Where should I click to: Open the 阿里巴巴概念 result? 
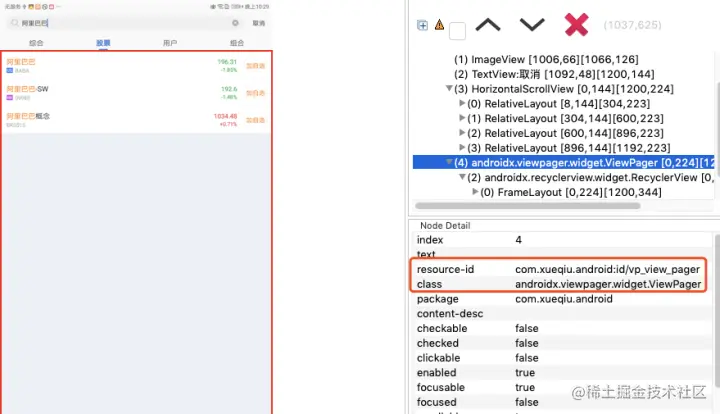point(136,120)
